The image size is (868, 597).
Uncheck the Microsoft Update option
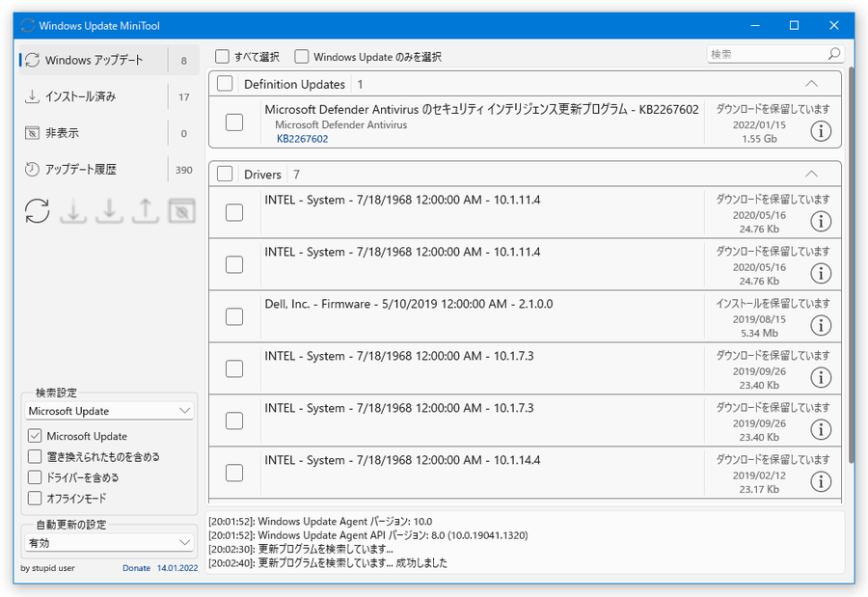(35, 436)
